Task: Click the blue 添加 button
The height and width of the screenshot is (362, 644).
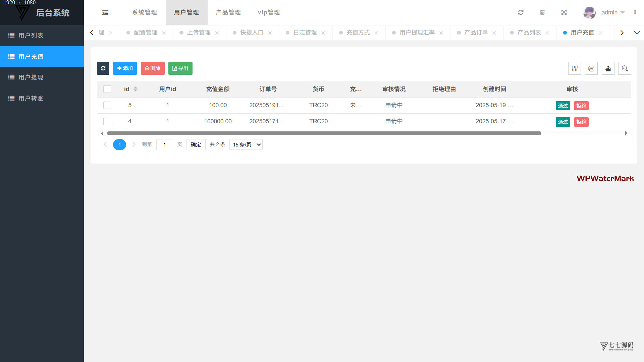Action: pos(125,68)
